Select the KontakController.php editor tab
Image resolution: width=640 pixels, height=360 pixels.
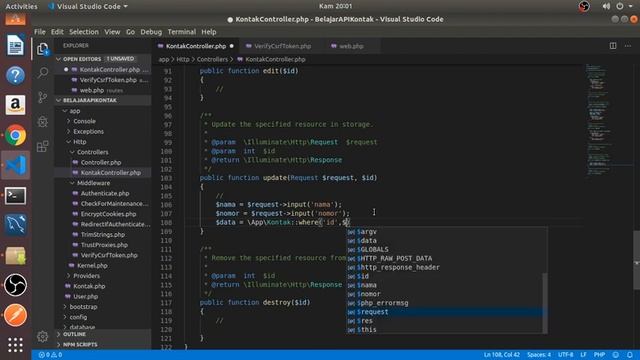tap(196, 46)
